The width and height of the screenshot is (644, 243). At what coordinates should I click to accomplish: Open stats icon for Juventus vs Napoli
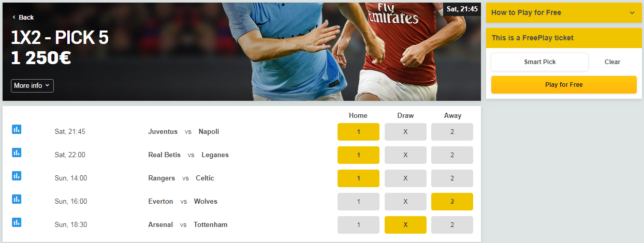click(17, 129)
